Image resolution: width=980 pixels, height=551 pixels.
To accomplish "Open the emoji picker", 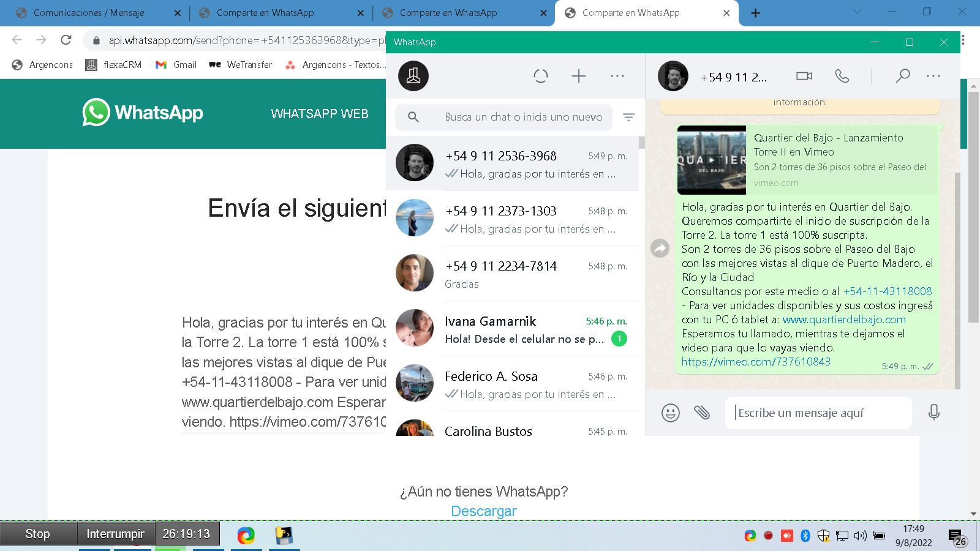I will coord(671,413).
